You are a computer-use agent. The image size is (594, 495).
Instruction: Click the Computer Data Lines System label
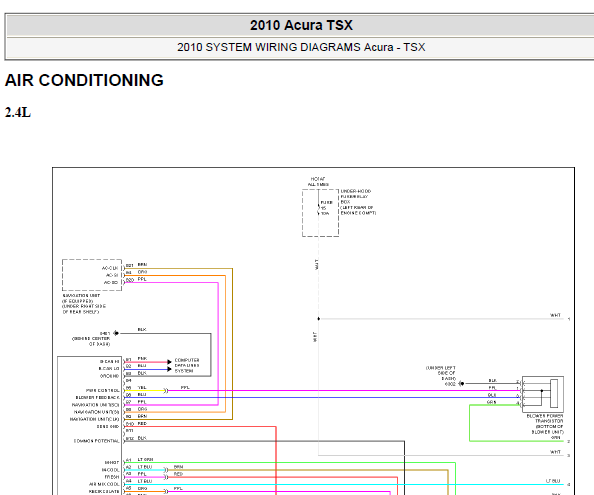coord(187,365)
